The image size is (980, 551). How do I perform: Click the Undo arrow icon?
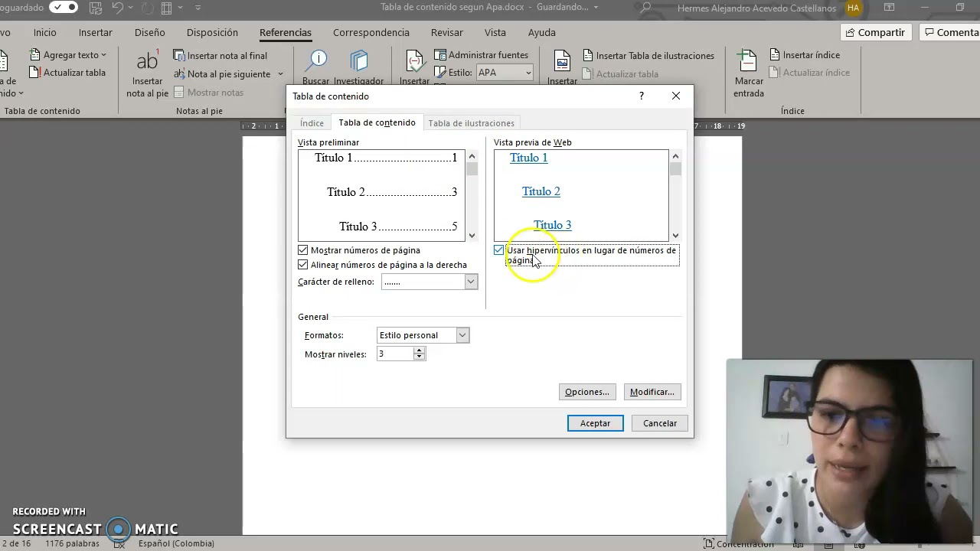117,8
